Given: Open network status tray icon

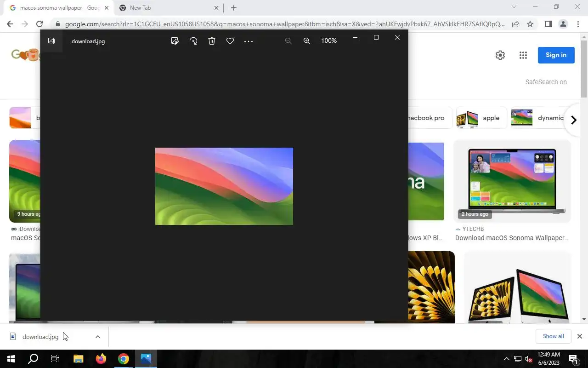Looking at the screenshot, I should (518, 359).
